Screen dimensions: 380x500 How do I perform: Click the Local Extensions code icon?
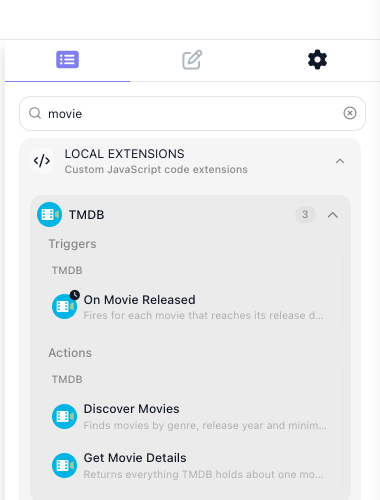42,161
